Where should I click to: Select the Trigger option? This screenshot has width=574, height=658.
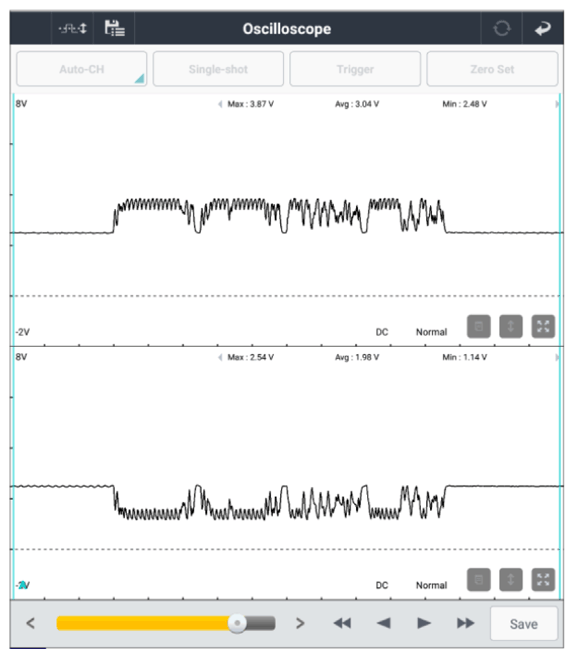tap(355, 69)
